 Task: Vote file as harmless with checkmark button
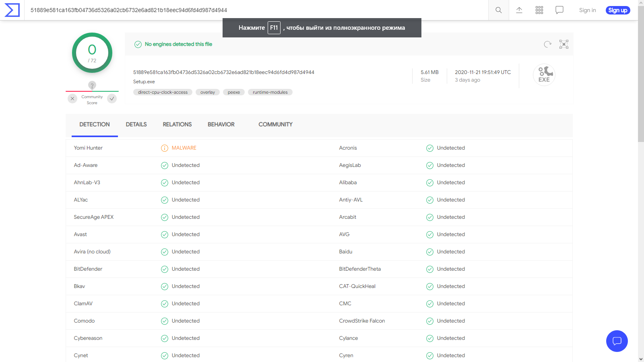coord(112,99)
